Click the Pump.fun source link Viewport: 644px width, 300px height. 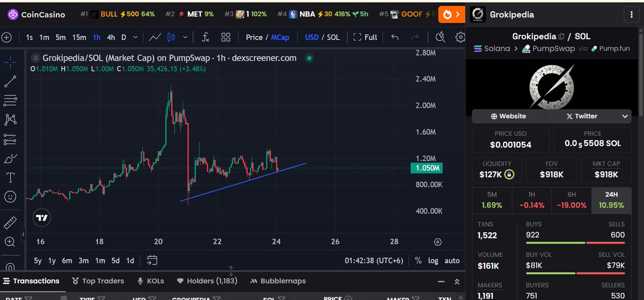click(610, 48)
